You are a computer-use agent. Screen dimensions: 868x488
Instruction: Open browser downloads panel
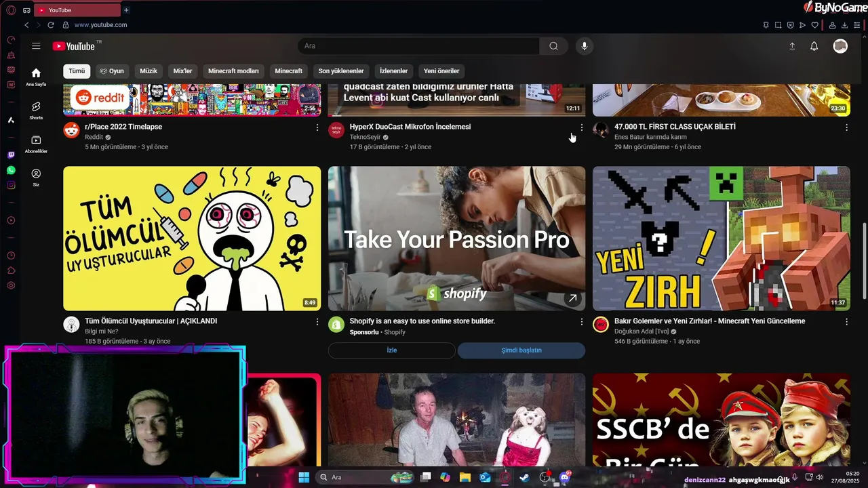(x=845, y=25)
